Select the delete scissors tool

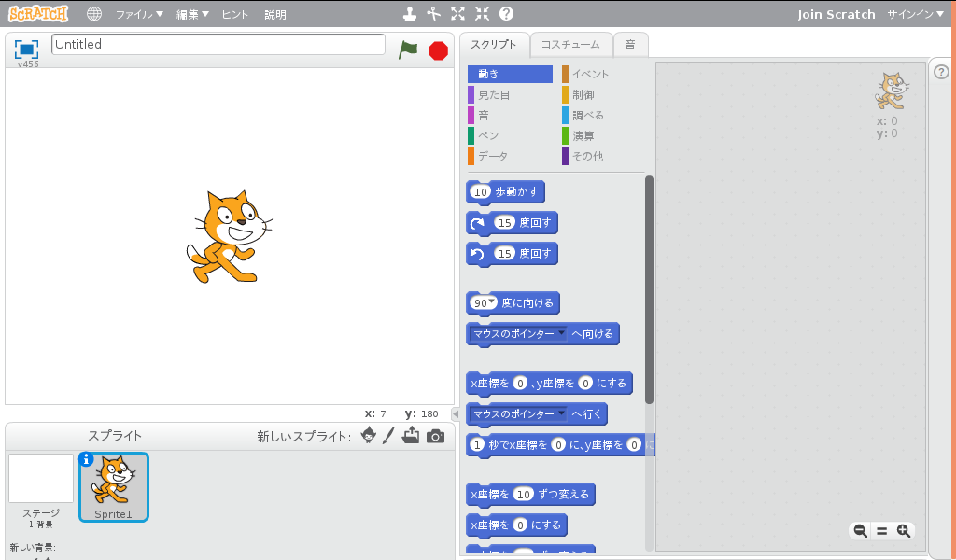point(433,13)
